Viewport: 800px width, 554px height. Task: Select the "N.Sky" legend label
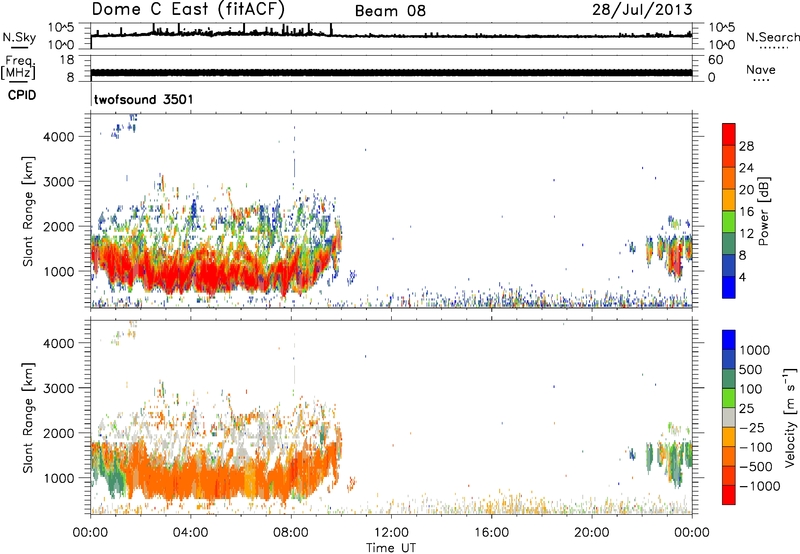click(19, 37)
